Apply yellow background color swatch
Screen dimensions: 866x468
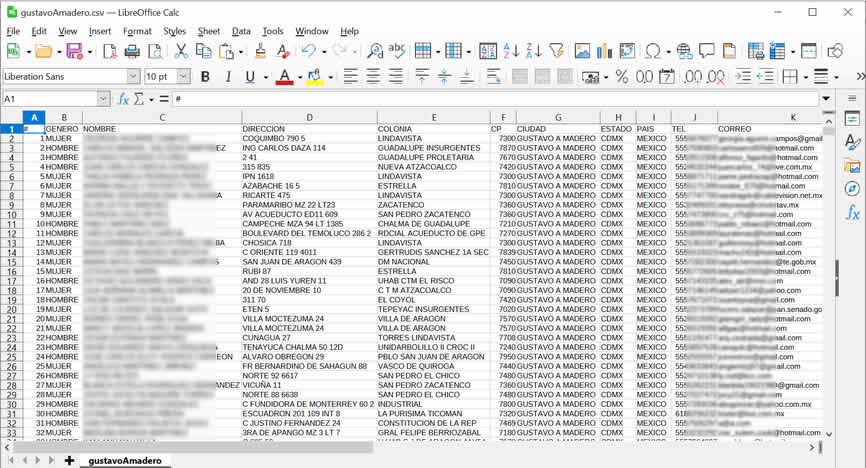(x=315, y=77)
